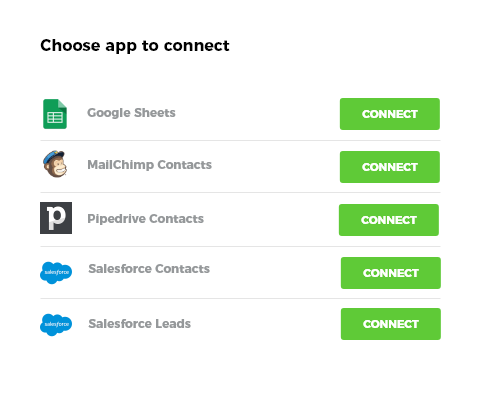
Task: Click the divider line above Salesforce Leads row
Action: (240, 299)
